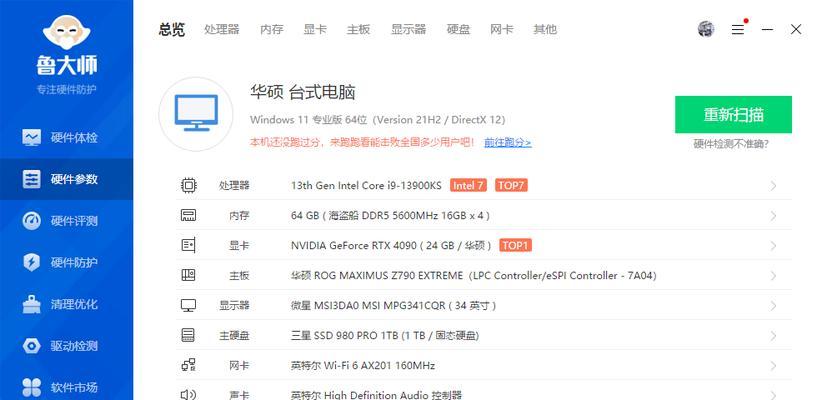Open the 硬件评测 gauge icon
Viewport: 817px width, 400px height.
tap(32, 221)
